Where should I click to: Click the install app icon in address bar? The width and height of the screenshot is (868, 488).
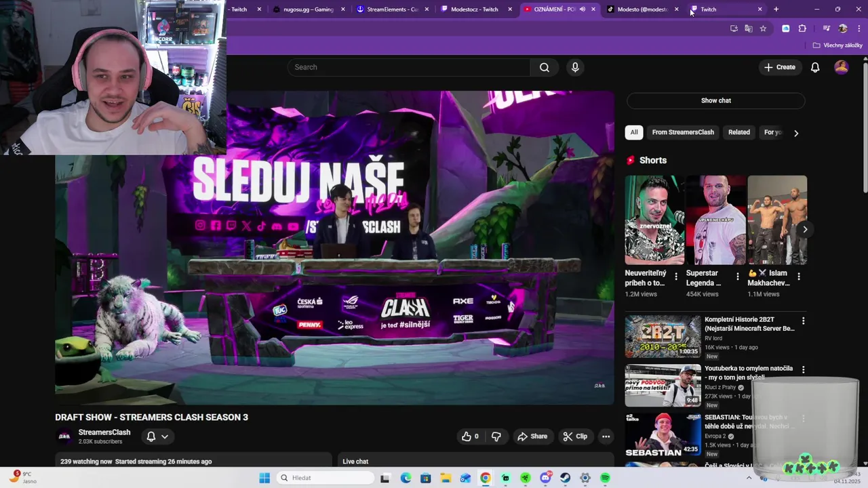(x=734, y=28)
